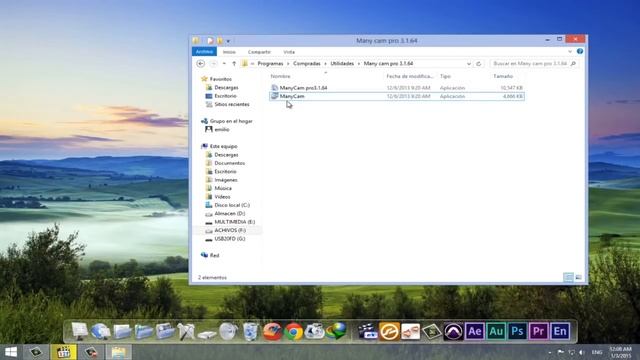This screenshot has height=360, width=640.
Task: Sort by the Tipo column header
Action: 445,76
